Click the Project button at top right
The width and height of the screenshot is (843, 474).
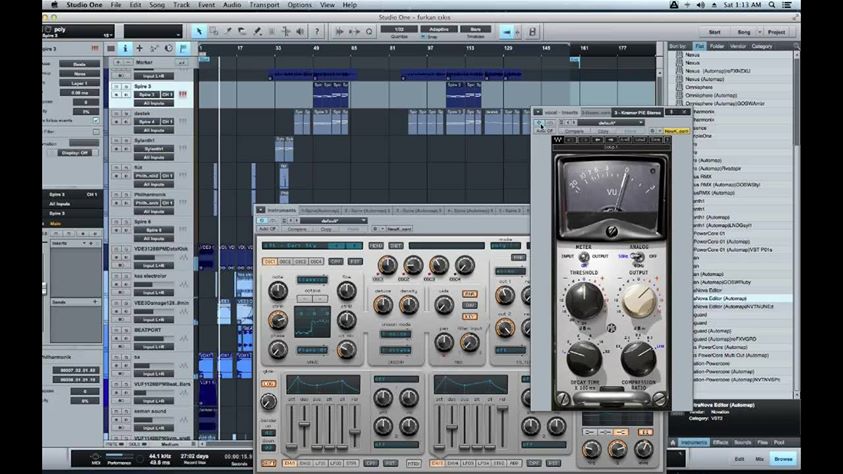coord(776,32)
